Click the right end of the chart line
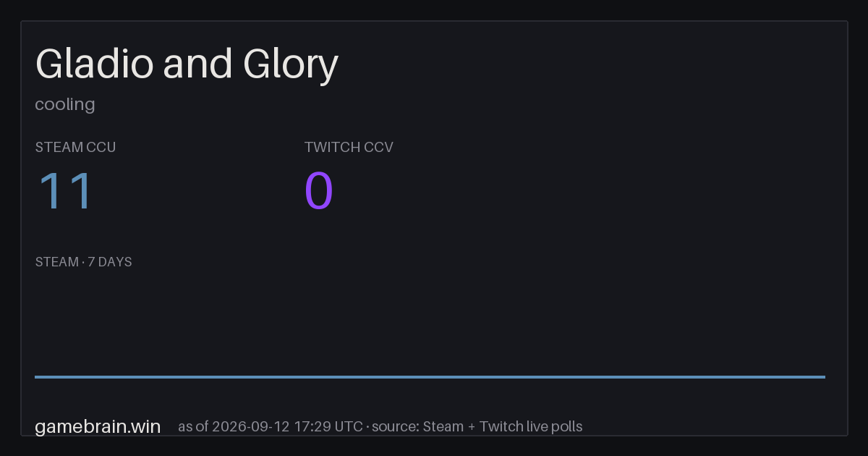The height and width of the screenshot is (456, 868). [x=824, y=376]
